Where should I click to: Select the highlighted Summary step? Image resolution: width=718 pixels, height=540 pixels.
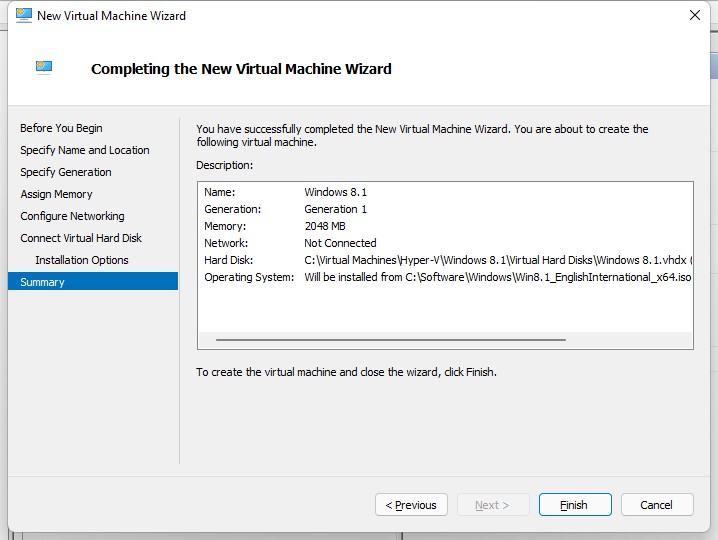93,282
